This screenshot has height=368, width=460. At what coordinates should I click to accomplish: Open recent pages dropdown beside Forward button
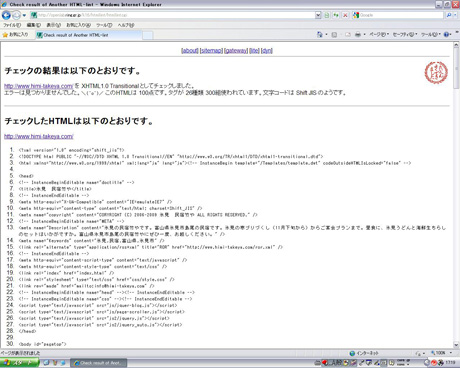[x=24, y=15]
